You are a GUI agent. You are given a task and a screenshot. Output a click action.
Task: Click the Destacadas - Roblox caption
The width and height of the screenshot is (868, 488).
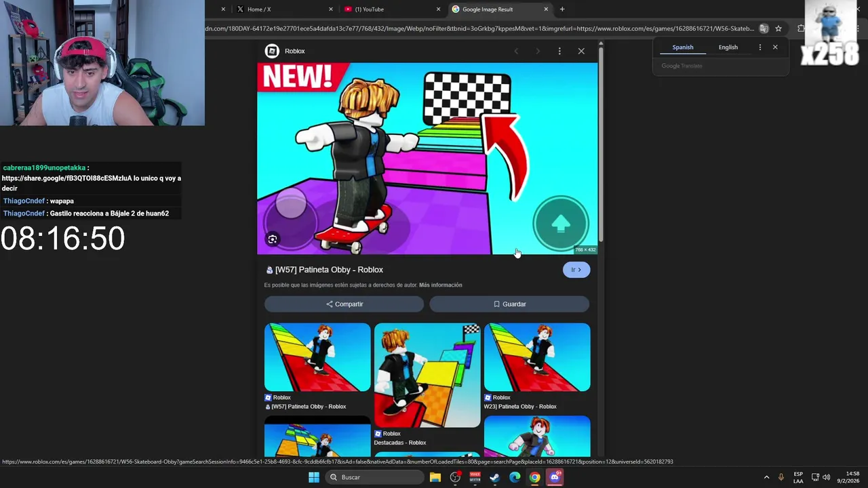coord(400,443)
